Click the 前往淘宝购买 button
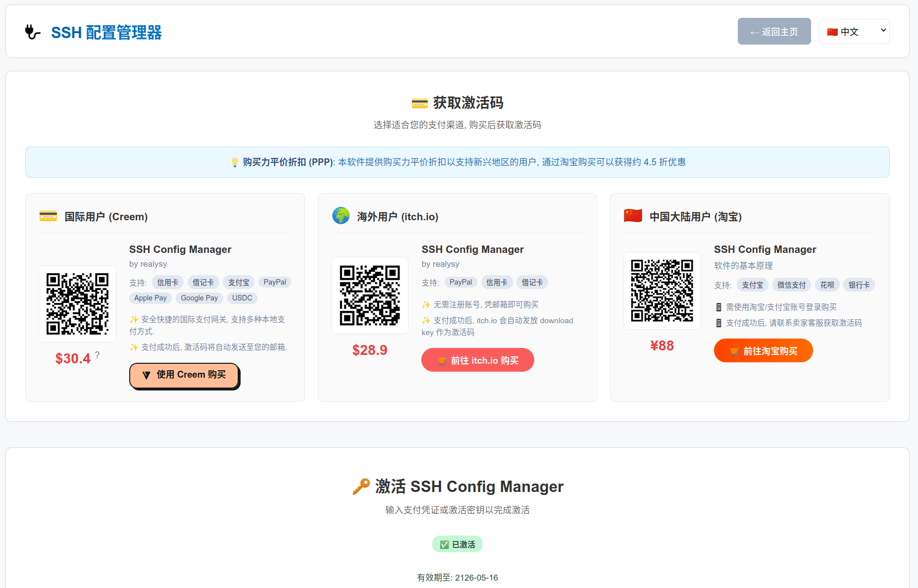The height and width of the screenshot is (588, 918). 763,351
